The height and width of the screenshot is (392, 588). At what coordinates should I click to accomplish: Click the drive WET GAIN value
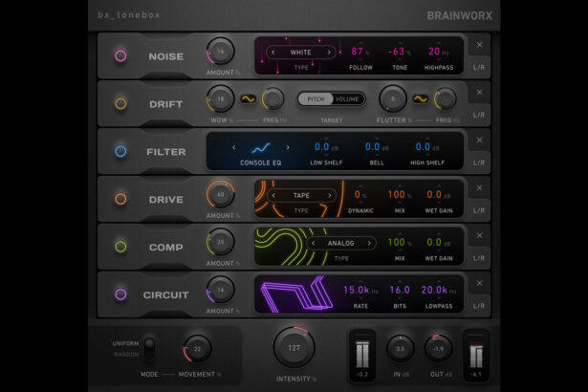coord(434,194)
